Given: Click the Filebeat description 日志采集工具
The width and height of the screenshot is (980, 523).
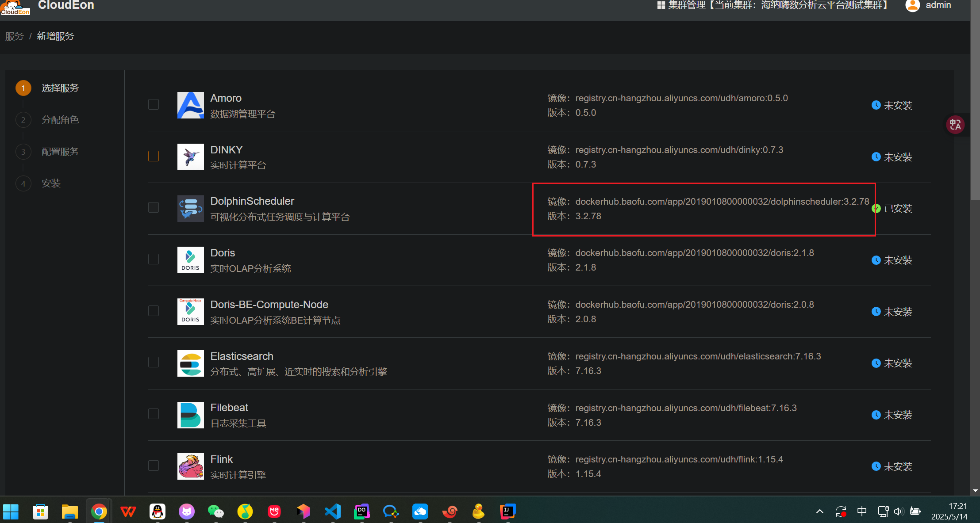Looking at the screenshot, I should point(238,424).
